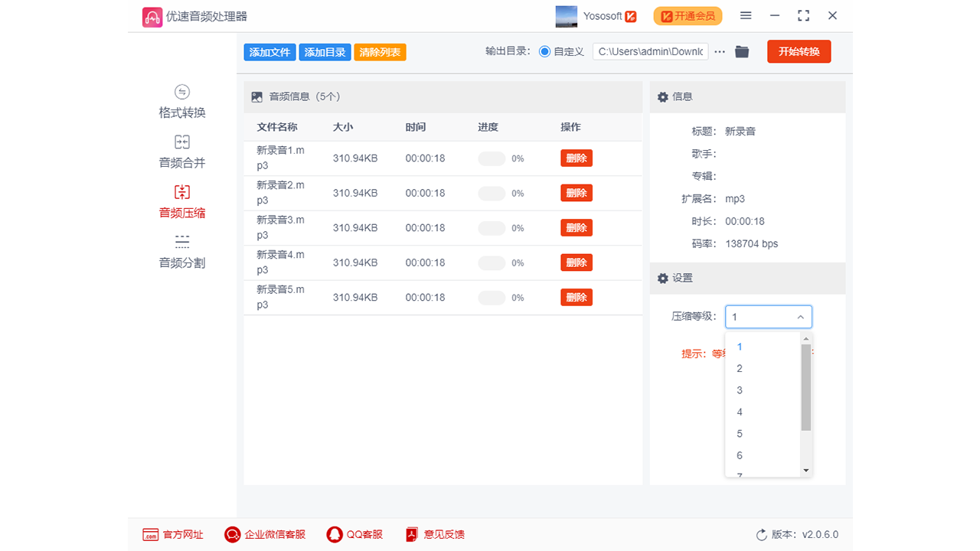Click the gear icon on the 信息 panel
980x551 pixels.
(662, 96)
